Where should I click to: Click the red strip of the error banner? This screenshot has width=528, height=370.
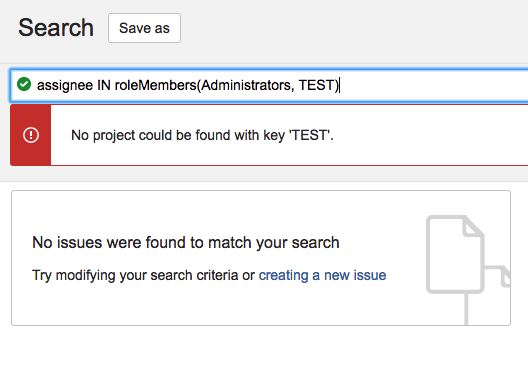pyautogui.click(x=31, y=135)
